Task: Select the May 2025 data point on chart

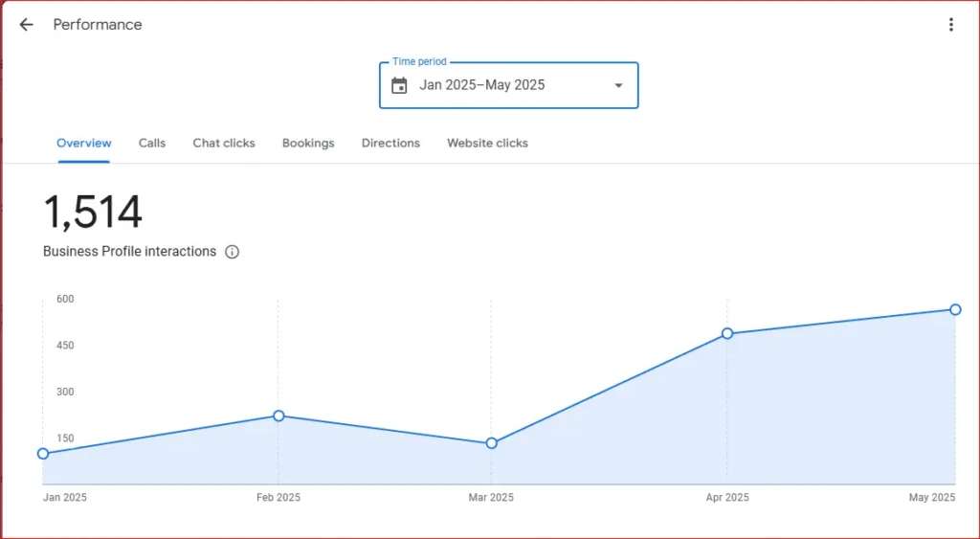Action: (x=955, y=309)
